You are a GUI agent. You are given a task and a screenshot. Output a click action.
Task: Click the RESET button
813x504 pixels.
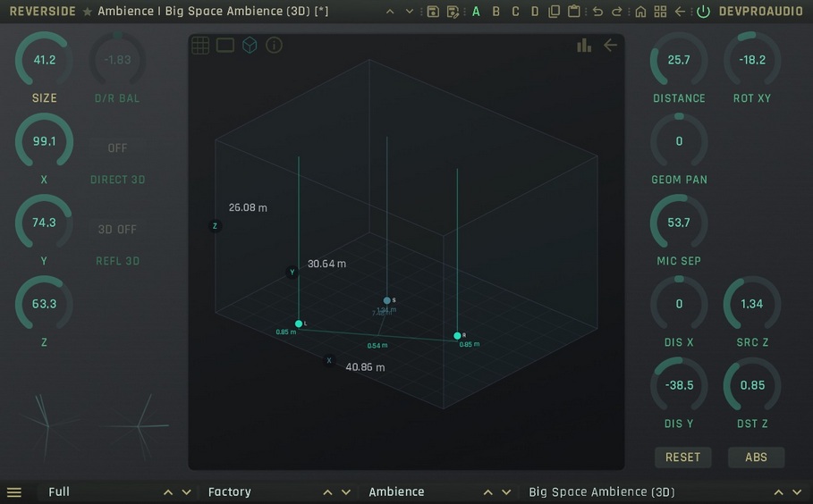pos(682,458)
